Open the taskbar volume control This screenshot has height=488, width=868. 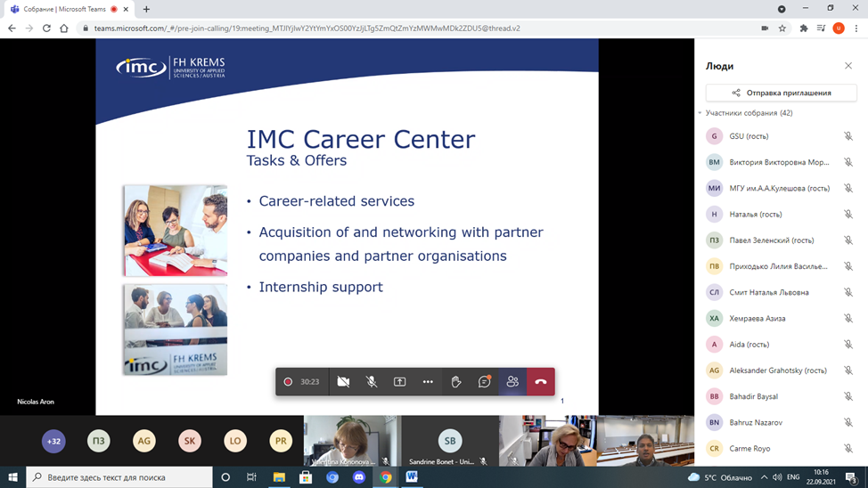(777, 477)
